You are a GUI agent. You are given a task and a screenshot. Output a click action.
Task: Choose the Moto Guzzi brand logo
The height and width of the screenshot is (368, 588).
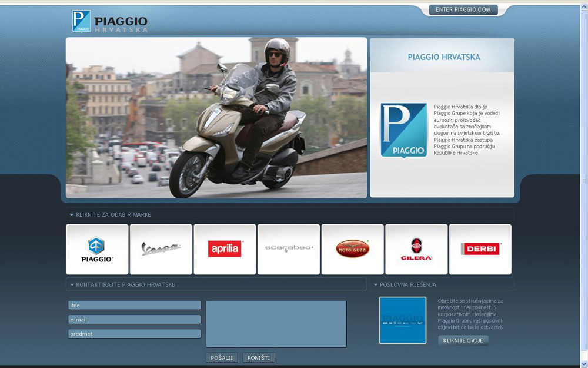tap(352, 248)
